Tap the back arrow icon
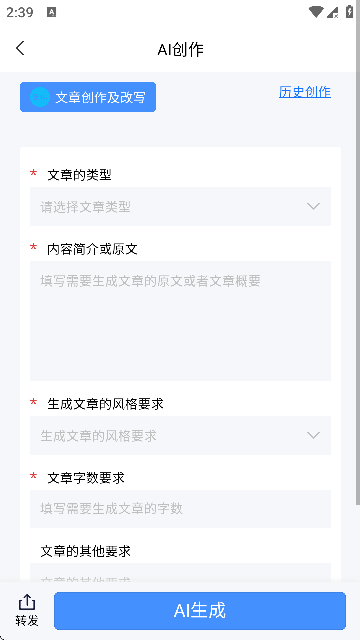 (20, 48)
